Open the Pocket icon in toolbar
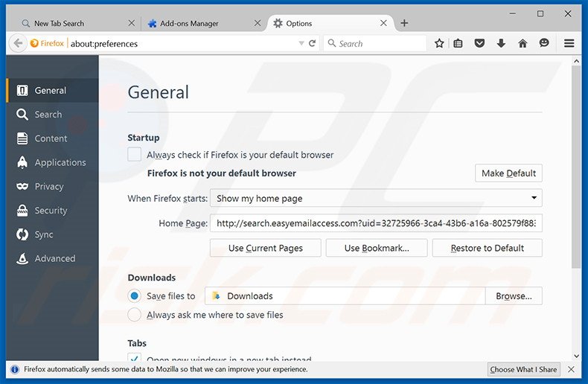 [479, 43]
